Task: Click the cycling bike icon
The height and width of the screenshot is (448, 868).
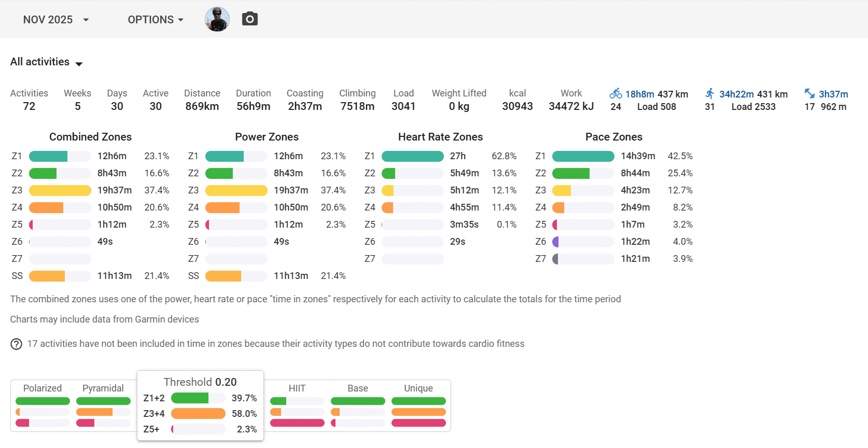Action: coord(615,94)
